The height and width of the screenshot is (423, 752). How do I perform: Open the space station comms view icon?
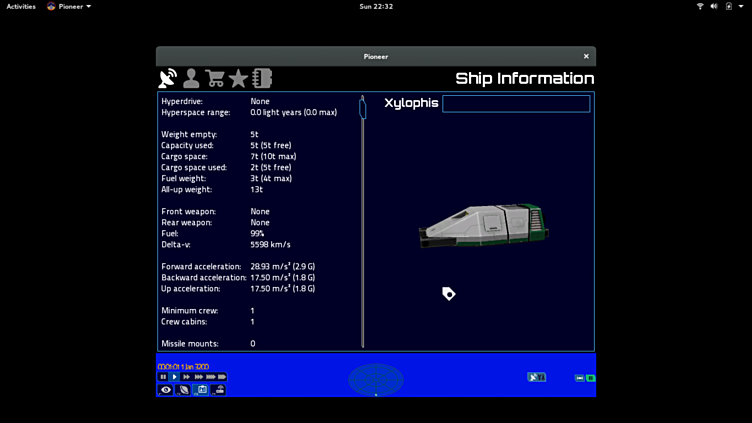pyautogui.click(x=219, y=390)
